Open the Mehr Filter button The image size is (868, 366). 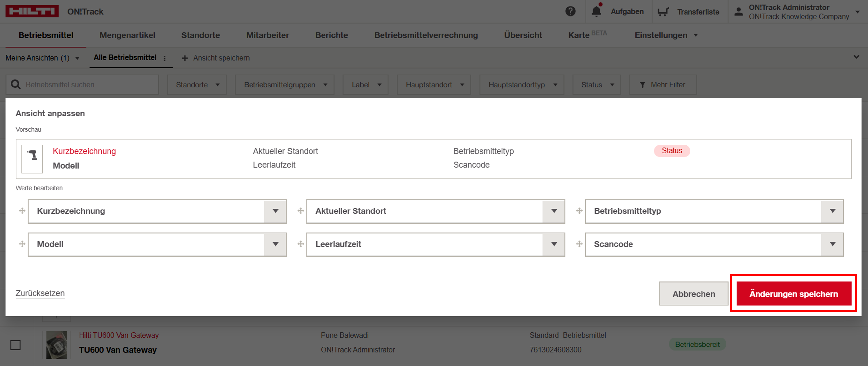(x=663, y=85)
